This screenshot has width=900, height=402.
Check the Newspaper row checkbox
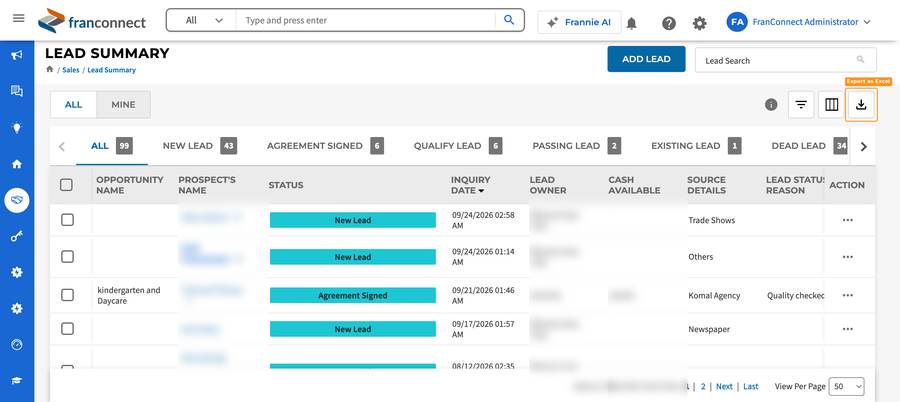pyautogui.click(x=68, y=329)
